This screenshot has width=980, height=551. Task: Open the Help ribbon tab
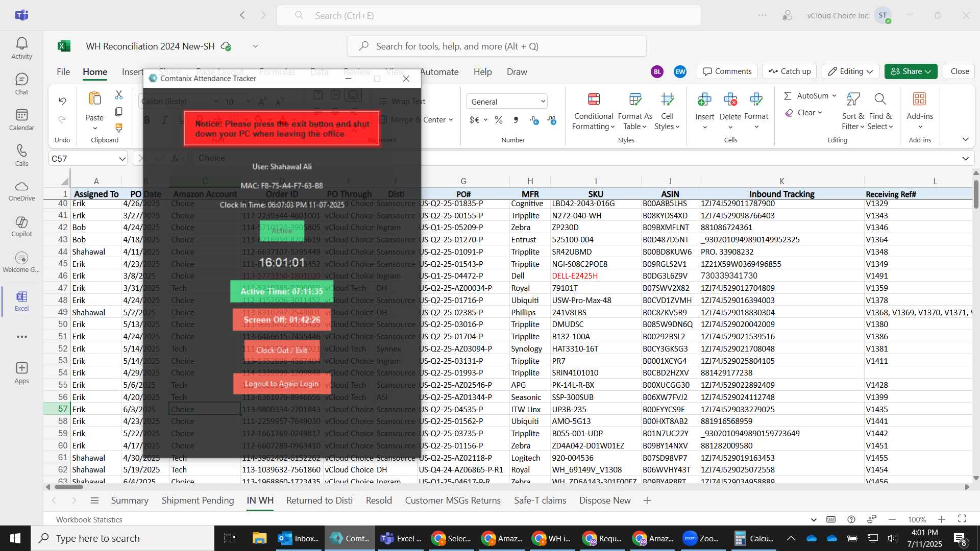coord(482,72)
